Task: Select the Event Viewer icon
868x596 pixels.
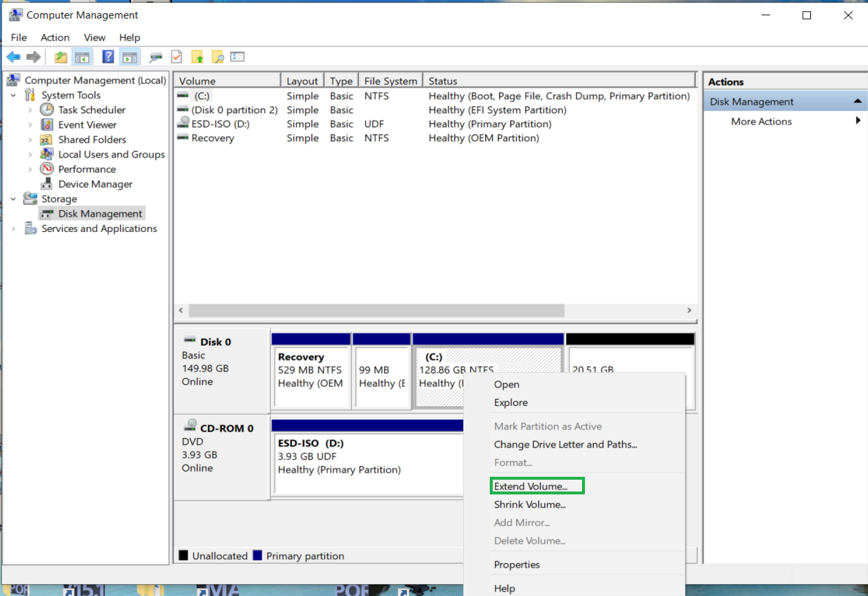Action: tap(46, 124)
